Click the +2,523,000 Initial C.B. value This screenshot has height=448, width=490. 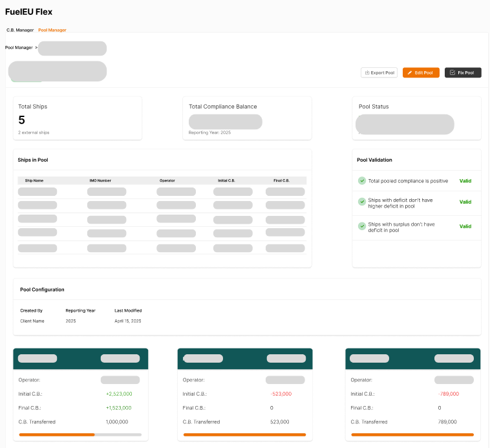pos(119,394)
